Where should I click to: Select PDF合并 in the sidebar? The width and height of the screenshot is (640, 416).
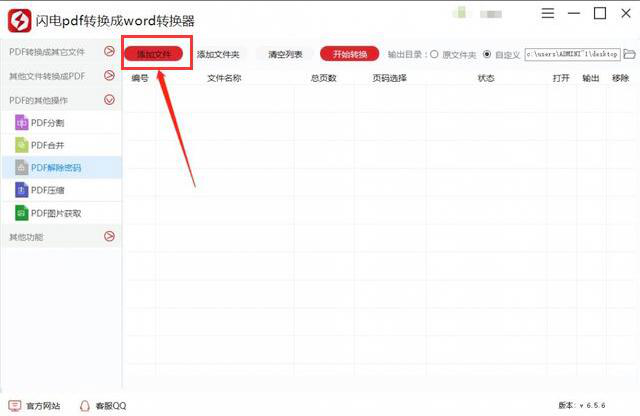[62, 145]
